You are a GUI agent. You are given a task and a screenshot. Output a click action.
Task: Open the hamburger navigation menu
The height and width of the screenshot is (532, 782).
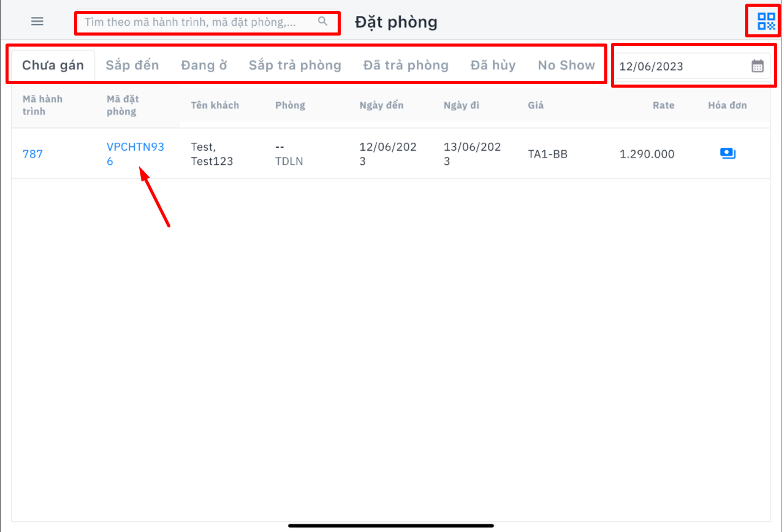pos(37,21)
